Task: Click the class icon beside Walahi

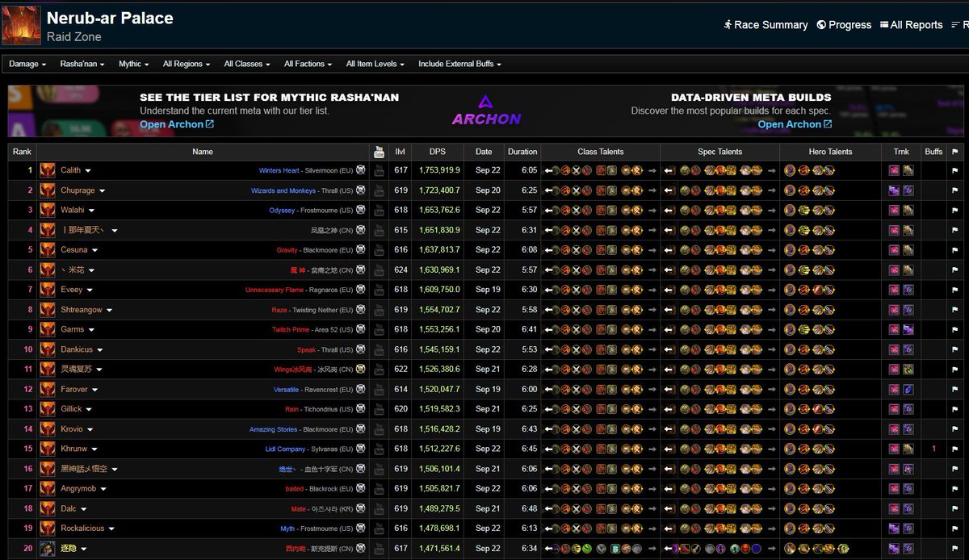Action: 47,210
